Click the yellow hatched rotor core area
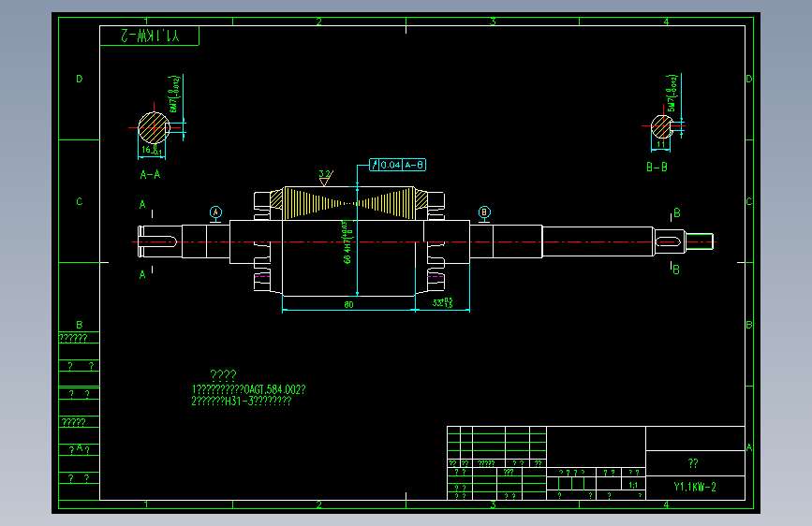The image size is (812, 526). point(348,202)
